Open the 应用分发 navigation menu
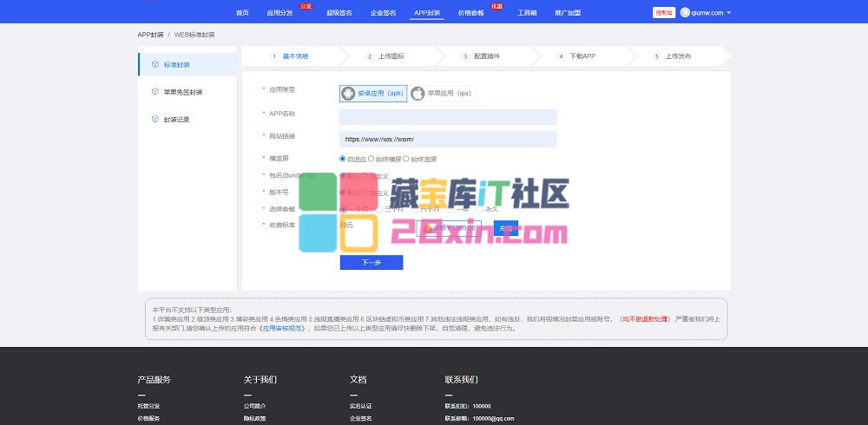Image resolution: width=868 pixels, height=425 pixels. (279, 13)
